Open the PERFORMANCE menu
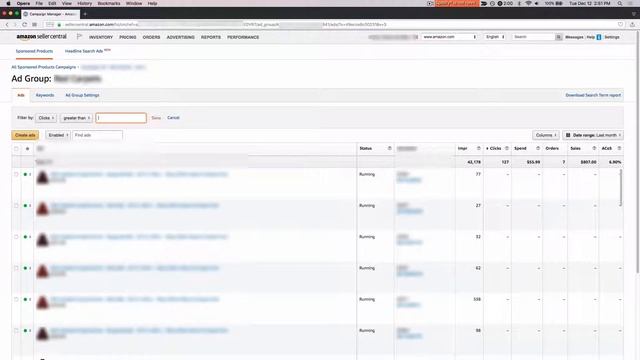 pyautogui.click(x=243, y=37)
